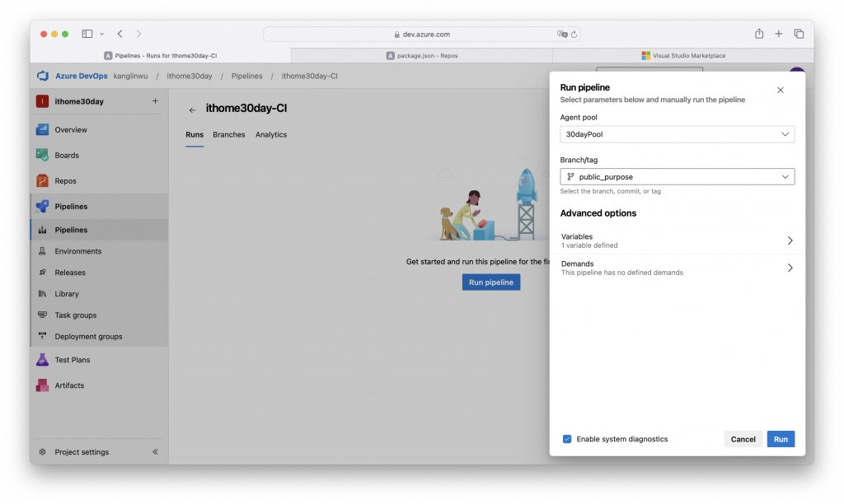Open the Test Plans flask icon
This screenshot has width=844, height=504.
[x=43, y=360]
